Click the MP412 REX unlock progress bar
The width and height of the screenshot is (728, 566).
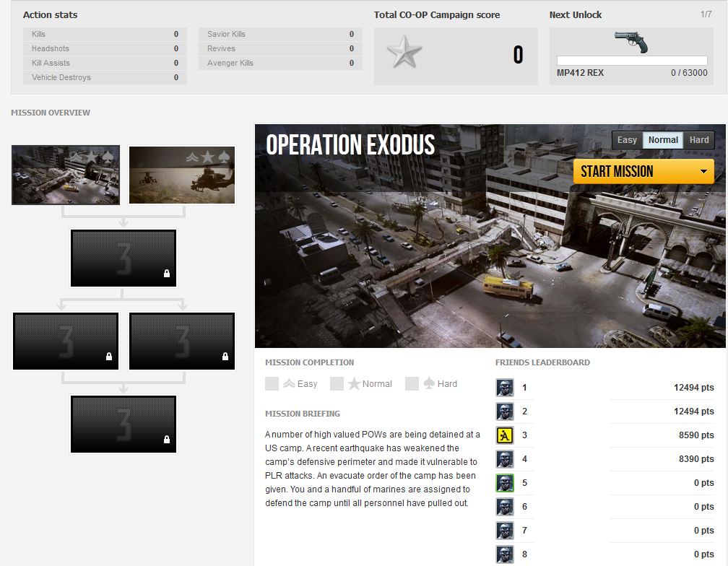pyautogui.click(x=632, y=61)
